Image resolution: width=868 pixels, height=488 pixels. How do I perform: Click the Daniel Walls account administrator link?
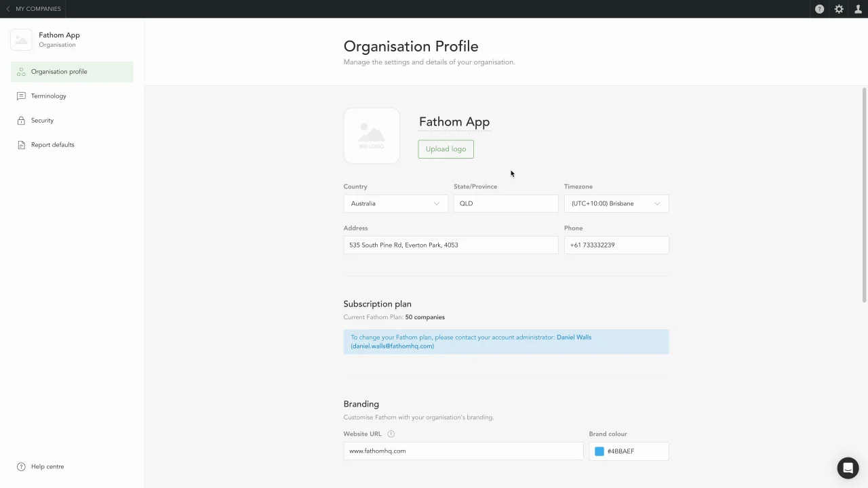[x=574, y=338]
